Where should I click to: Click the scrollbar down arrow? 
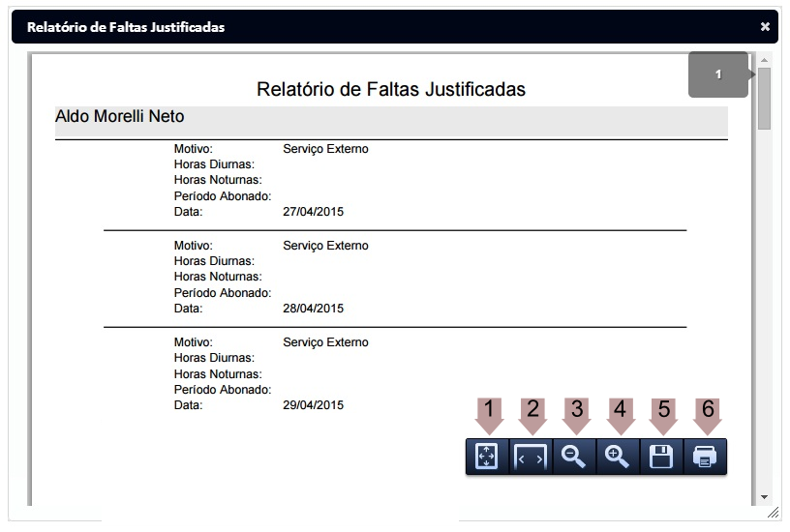tap(764, 496)
